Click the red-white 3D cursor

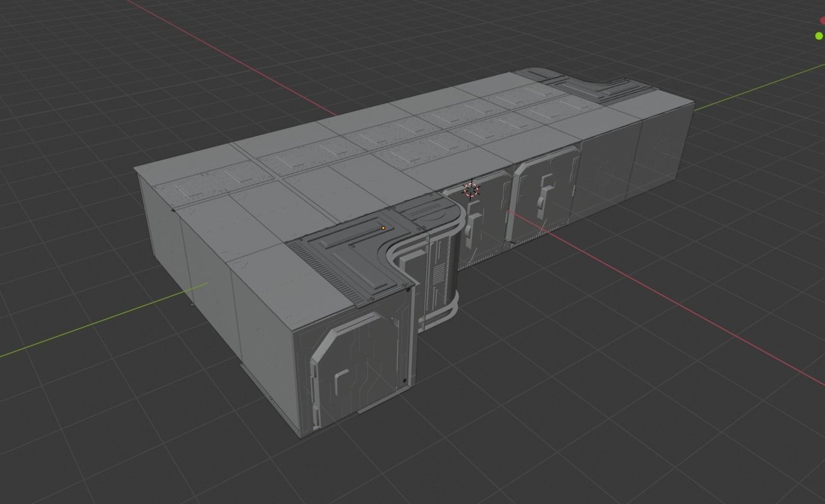[x=471, y=190]
